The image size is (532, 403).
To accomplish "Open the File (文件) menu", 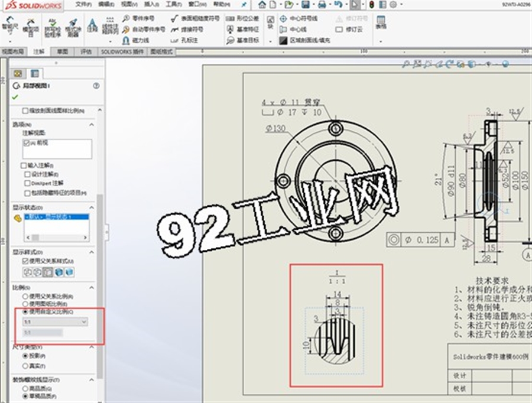I will (x=83, y=4).
